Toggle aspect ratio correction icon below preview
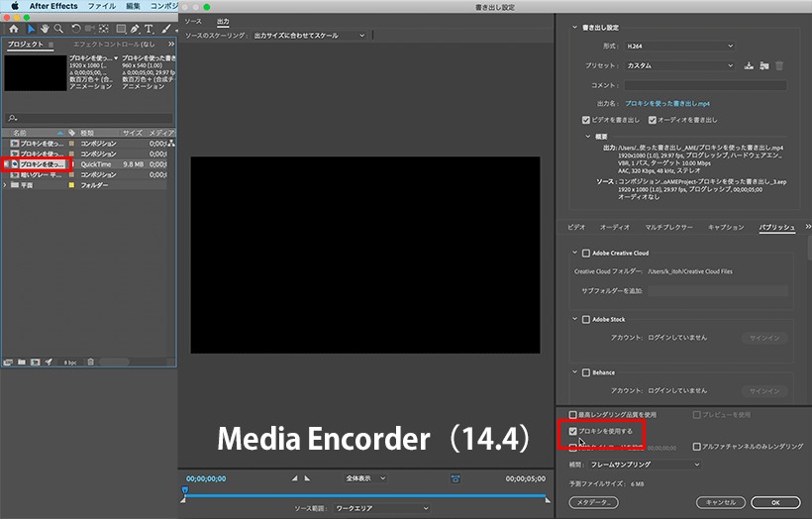The width and height of the screenshot is (812, 519). [x=456, y=478]
